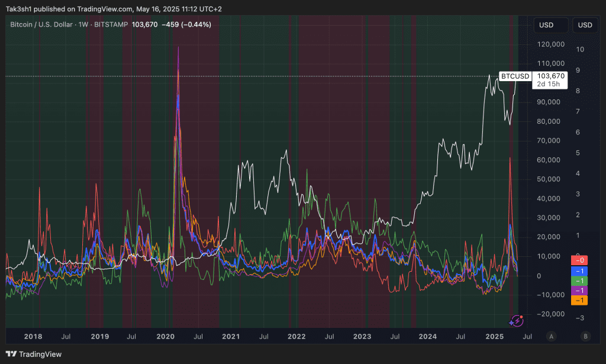Screen dimensions: 606x364
Task: Toggle auto scale A button
Action: point(552,337)
